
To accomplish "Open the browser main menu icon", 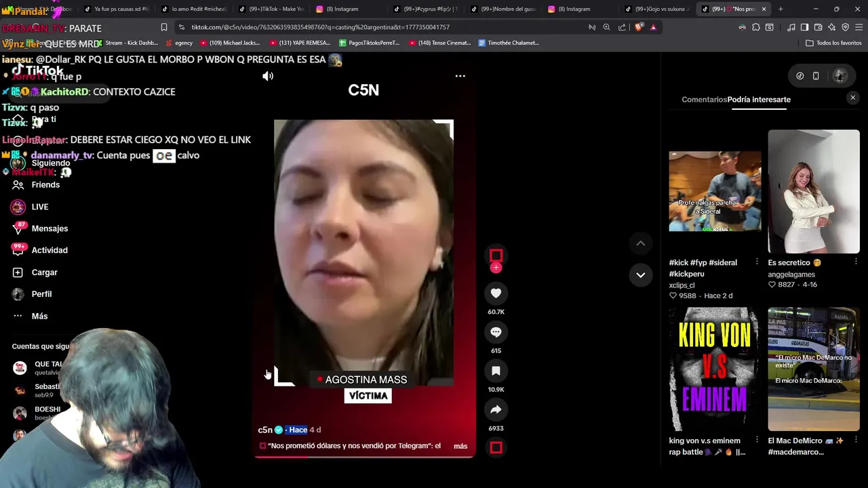I will point(859,27).
